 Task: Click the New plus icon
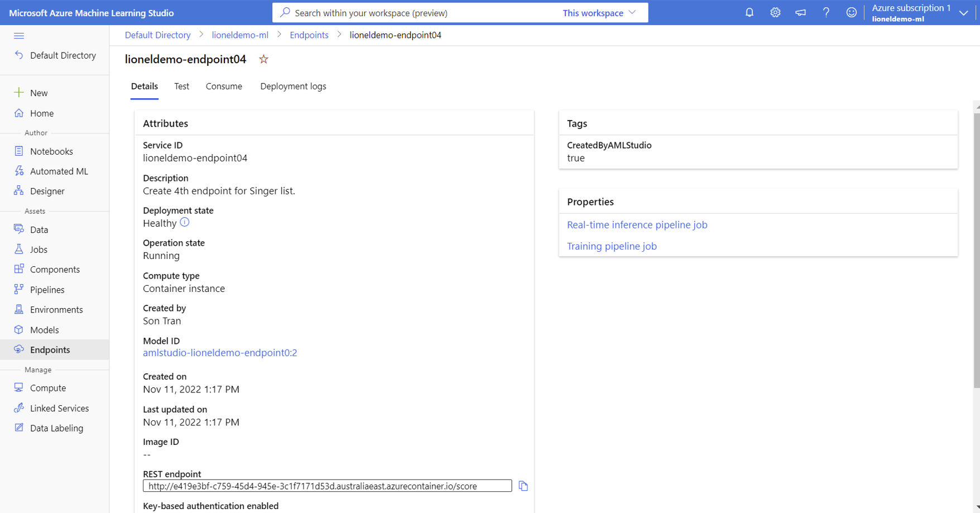click(x=19, y=92)
